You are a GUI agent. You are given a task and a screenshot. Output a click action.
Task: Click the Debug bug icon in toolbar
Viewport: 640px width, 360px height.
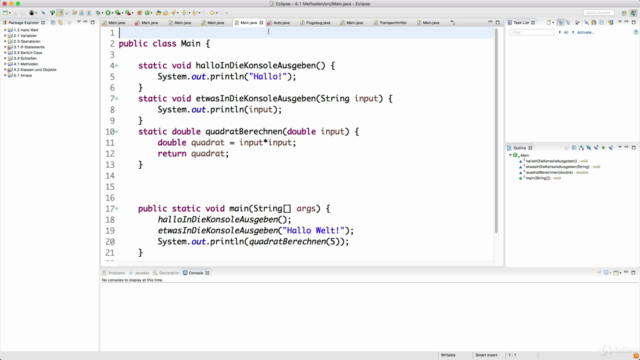98,13
